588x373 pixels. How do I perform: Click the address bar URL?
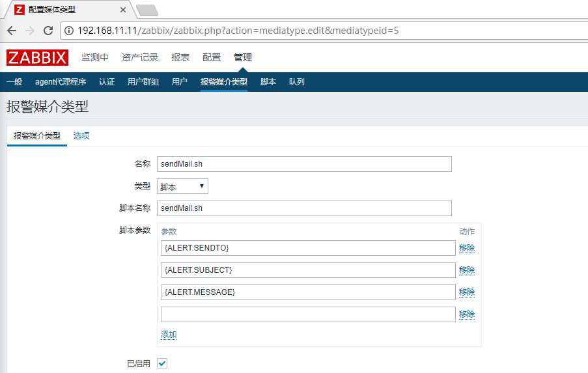click(x=238, y=31)
